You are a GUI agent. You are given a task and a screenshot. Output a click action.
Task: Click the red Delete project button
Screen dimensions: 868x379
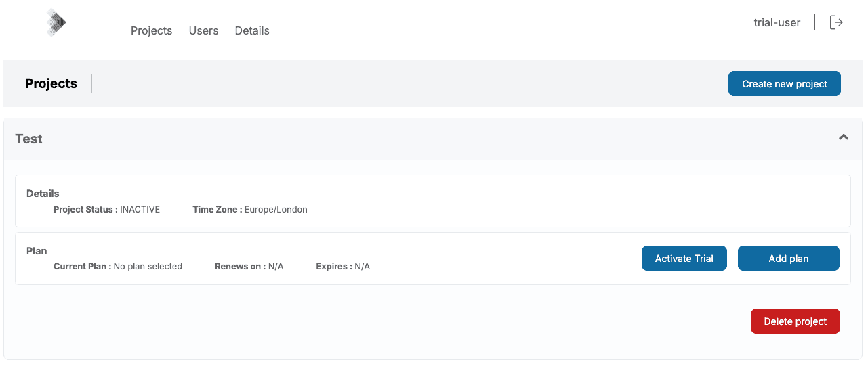click(795, 321)
